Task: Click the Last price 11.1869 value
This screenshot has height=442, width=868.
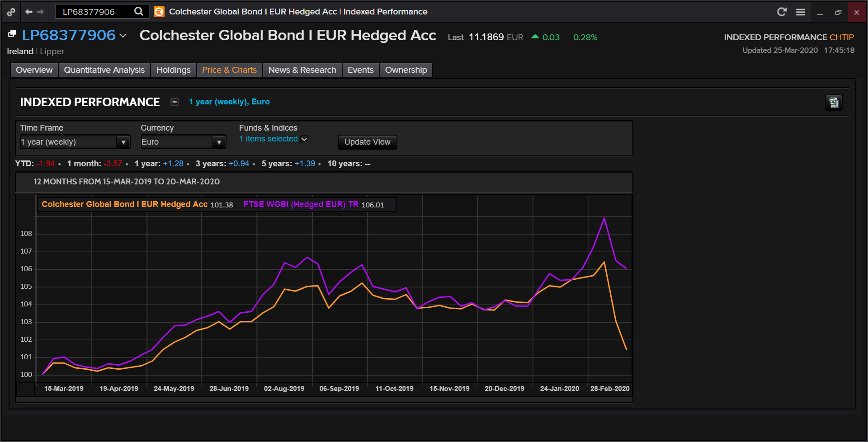Action: coord(486,37)
